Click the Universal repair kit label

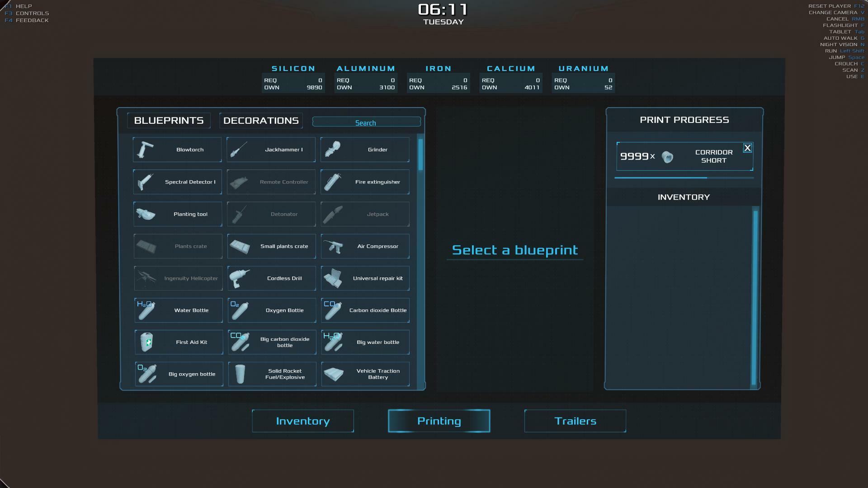click(378, 278)
